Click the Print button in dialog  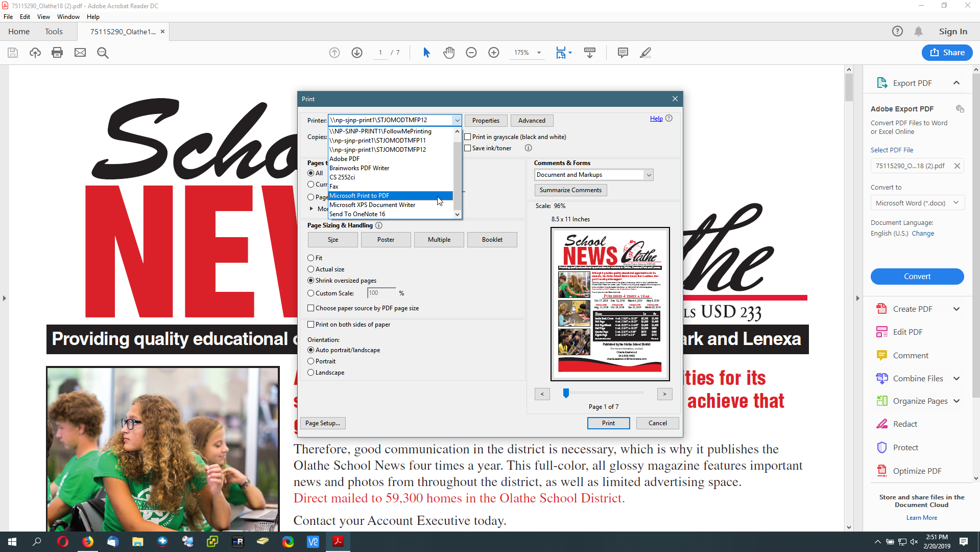pyautogui.click(x=608, y=423)
